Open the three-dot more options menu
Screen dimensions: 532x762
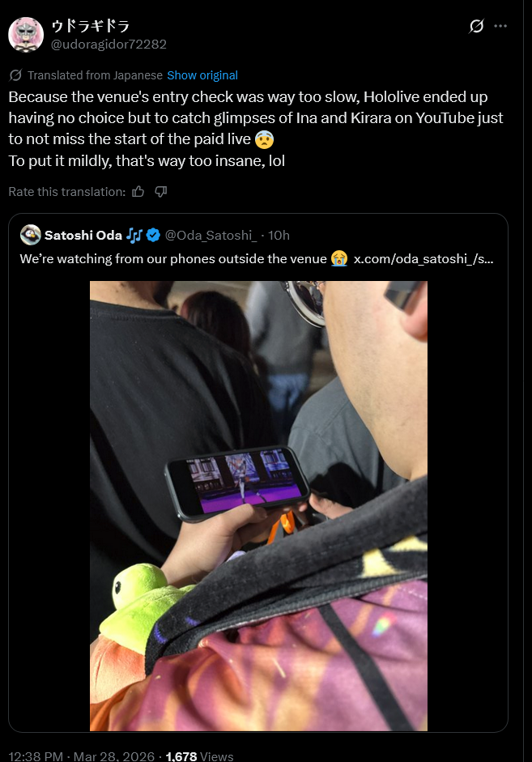coord(500,26)
